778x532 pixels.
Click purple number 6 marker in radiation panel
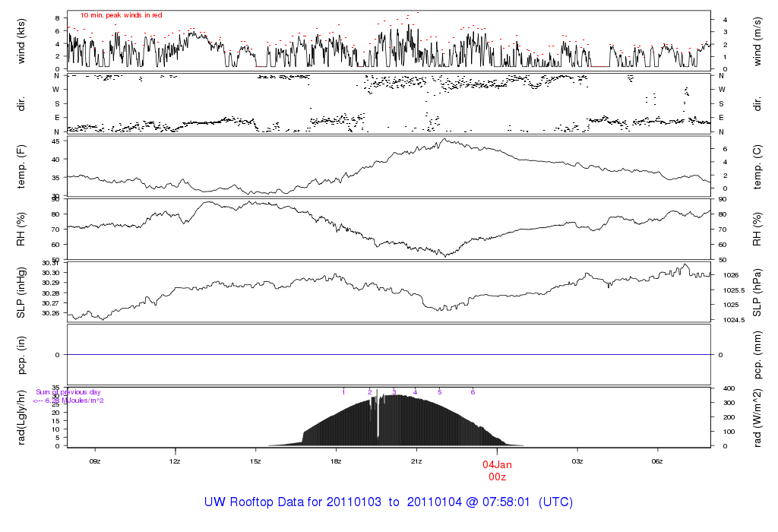point(473,392)
